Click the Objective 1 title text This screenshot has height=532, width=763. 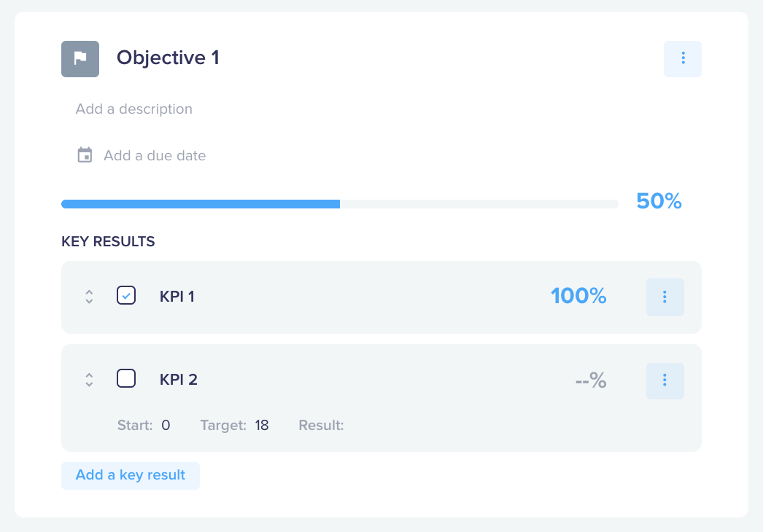[168, 58]
